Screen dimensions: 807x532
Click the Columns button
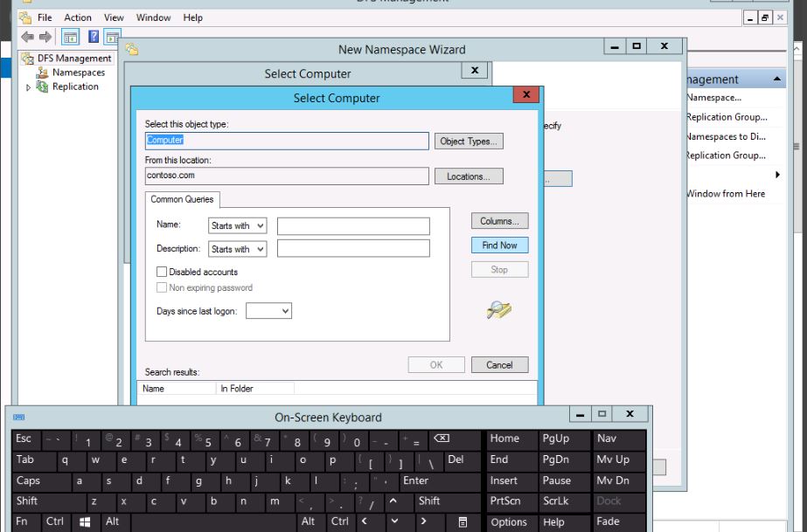pos(499,221)
